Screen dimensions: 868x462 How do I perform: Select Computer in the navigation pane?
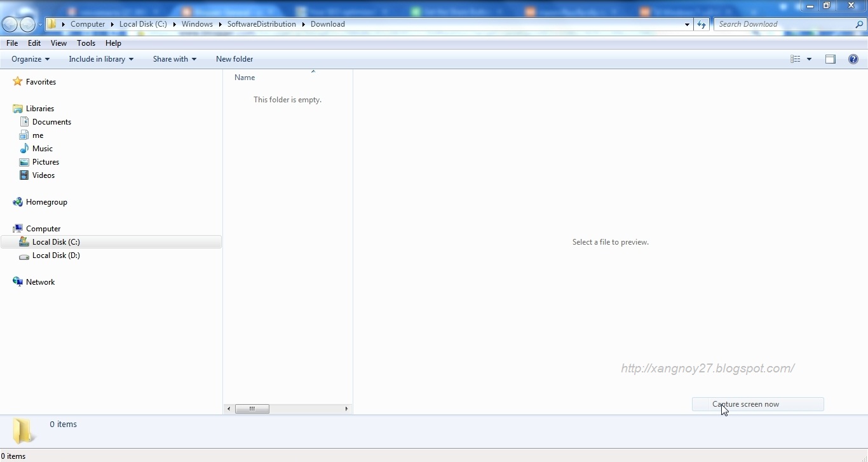[x=43, y=229]
